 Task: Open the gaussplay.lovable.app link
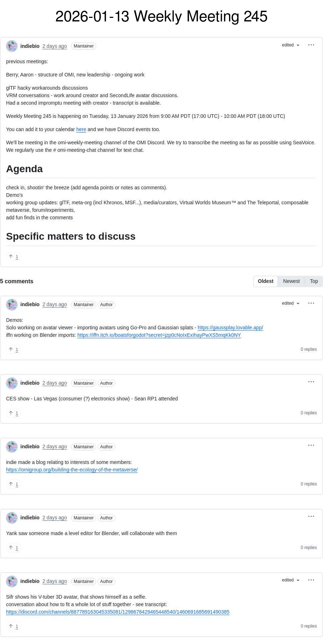[x=230, y=328]
